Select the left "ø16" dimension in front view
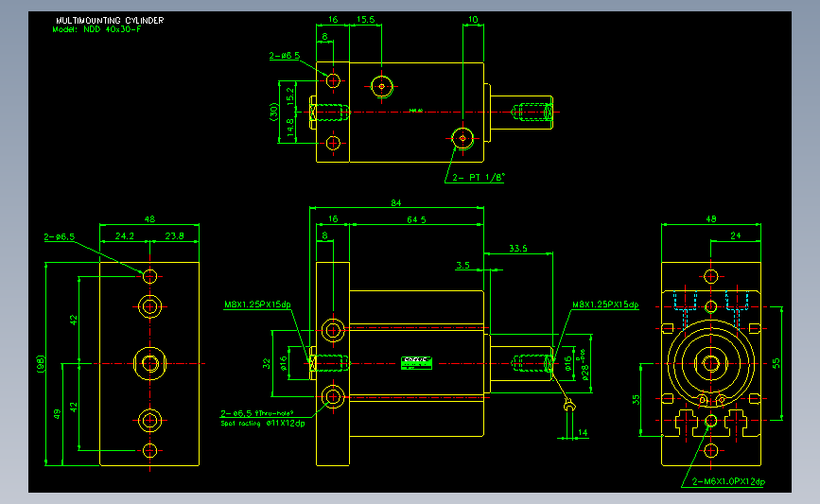 tap(283, 363)
